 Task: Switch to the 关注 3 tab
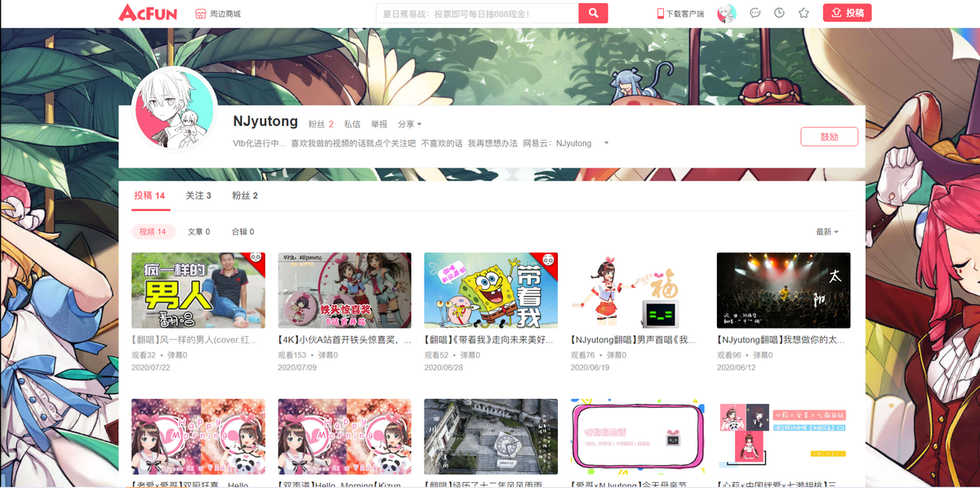(198, 195)
